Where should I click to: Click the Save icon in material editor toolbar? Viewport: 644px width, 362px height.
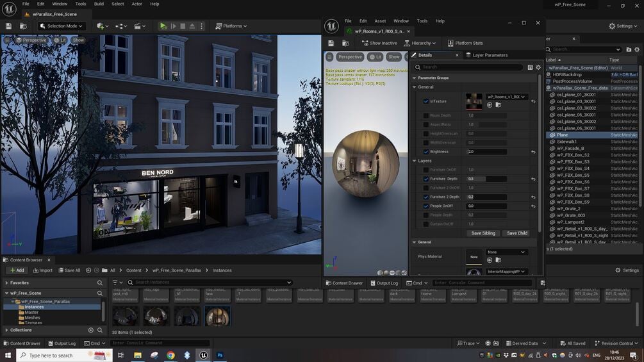point(331,43)
